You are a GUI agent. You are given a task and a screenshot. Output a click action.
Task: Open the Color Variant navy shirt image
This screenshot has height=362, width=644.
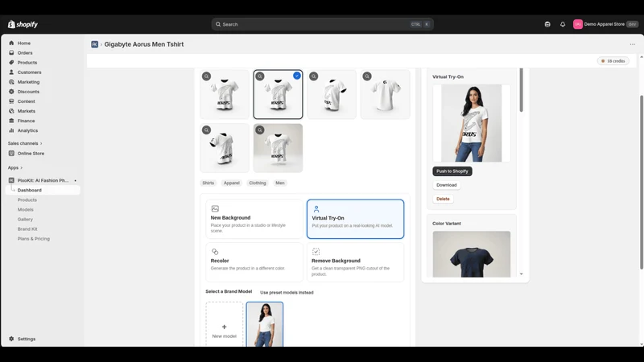click(472, 254)
